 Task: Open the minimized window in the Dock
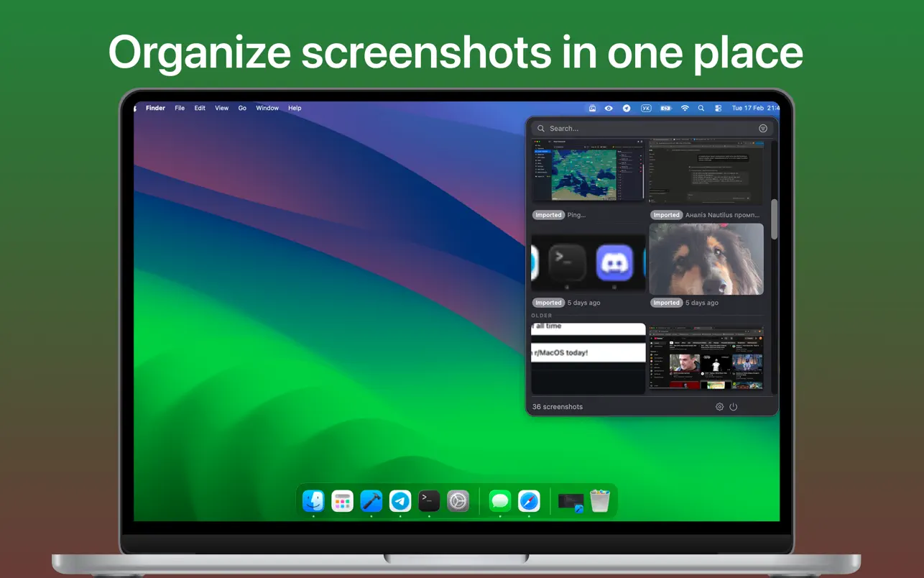(x=570, y=502)
